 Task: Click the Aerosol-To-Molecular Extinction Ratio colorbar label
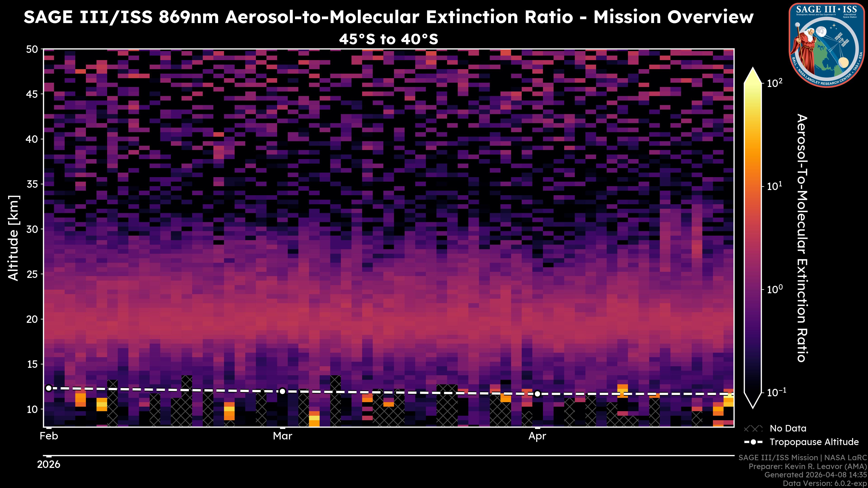click(802, 238)
